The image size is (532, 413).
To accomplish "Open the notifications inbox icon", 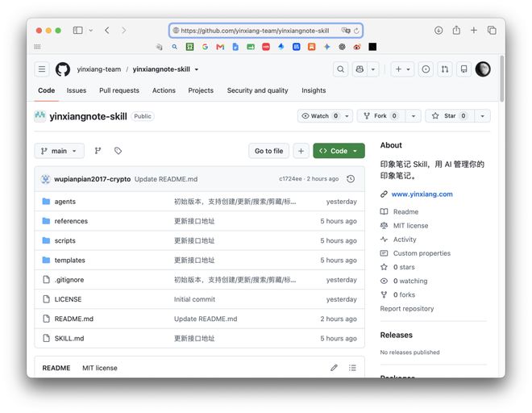I will click(x=463, y=69).
